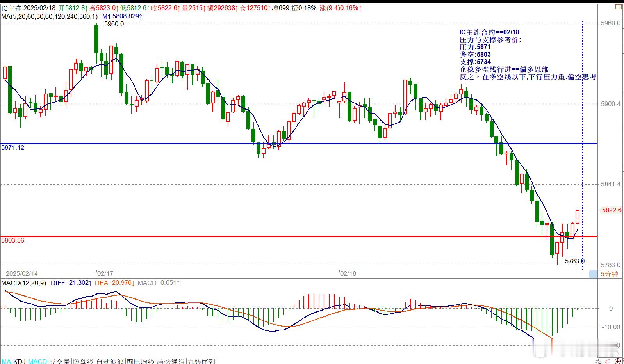Select the 自动波浪 indicator tab
624x364 pixels.
(110, 361)
